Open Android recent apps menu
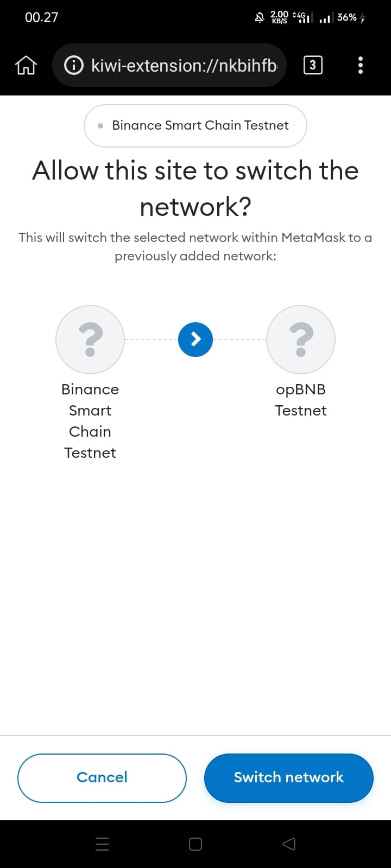The width and height of the screenshot is (391, 868). pyautogui.click(x=102, y=844)
